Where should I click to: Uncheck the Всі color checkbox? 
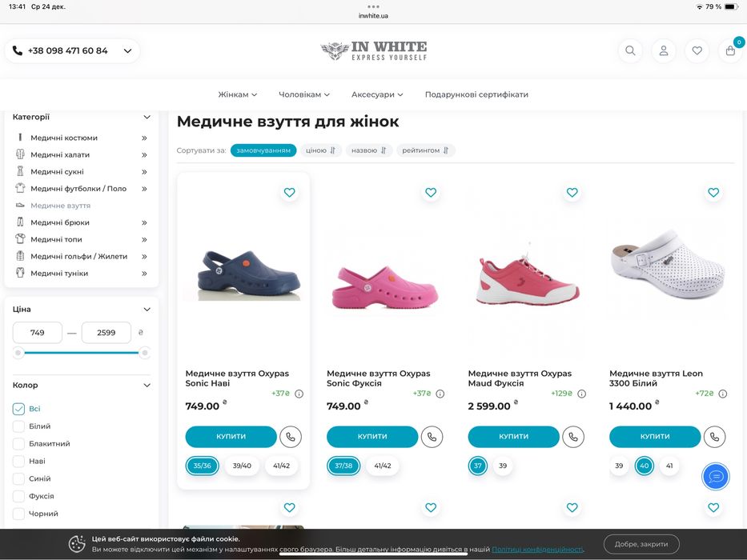coord(18,409)
